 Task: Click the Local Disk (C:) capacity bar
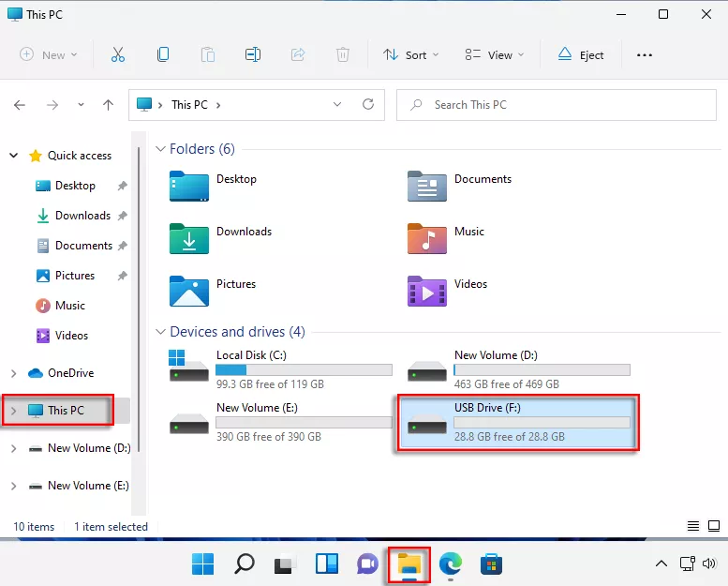[x=304, y=370]
